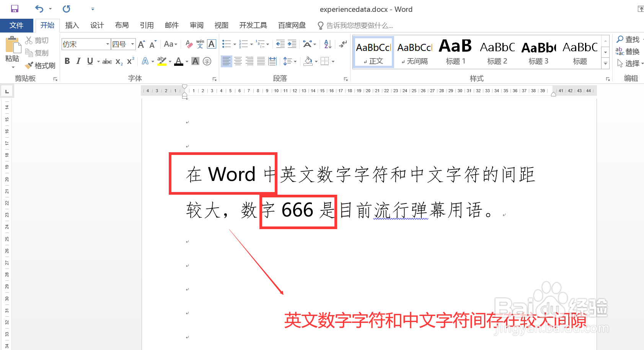Open the font name dropdown showing 仿宋
This screenshot has width=644, height=350.
(x=108, y=44)
